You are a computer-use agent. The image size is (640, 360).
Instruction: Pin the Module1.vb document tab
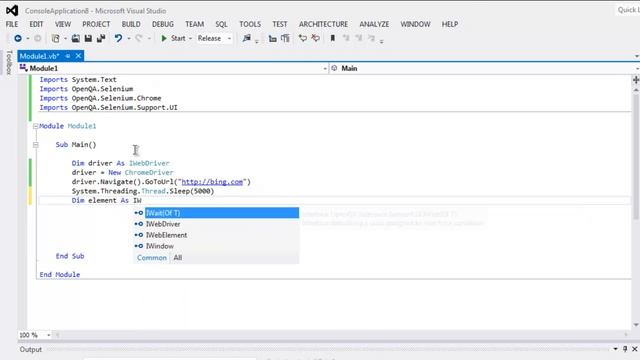68,56
